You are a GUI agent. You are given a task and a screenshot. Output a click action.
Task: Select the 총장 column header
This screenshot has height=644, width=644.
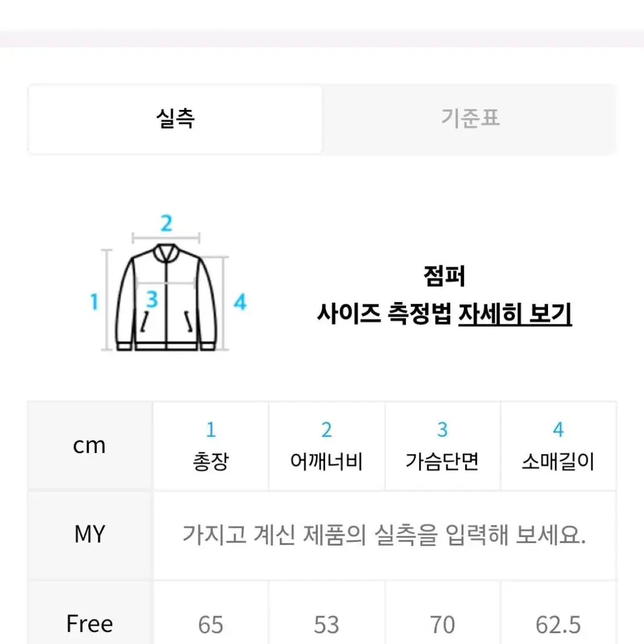[x=211, y=446]
